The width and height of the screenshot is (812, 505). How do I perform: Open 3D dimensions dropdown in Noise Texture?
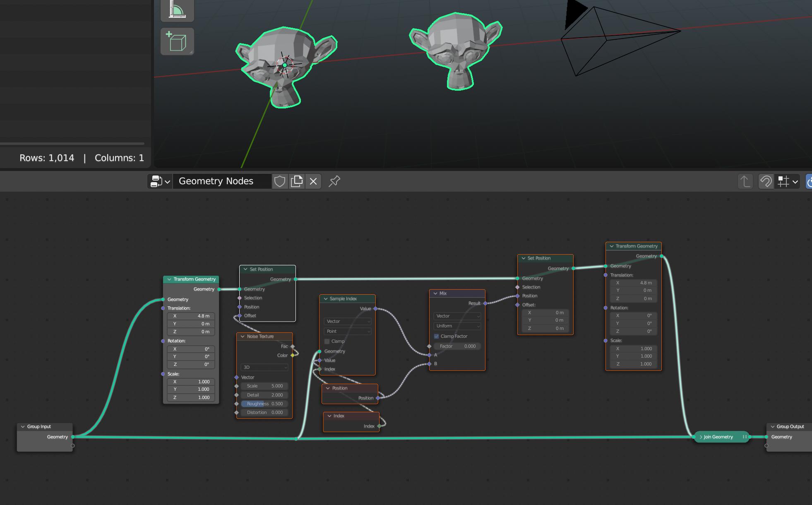(x=264, y=368)
